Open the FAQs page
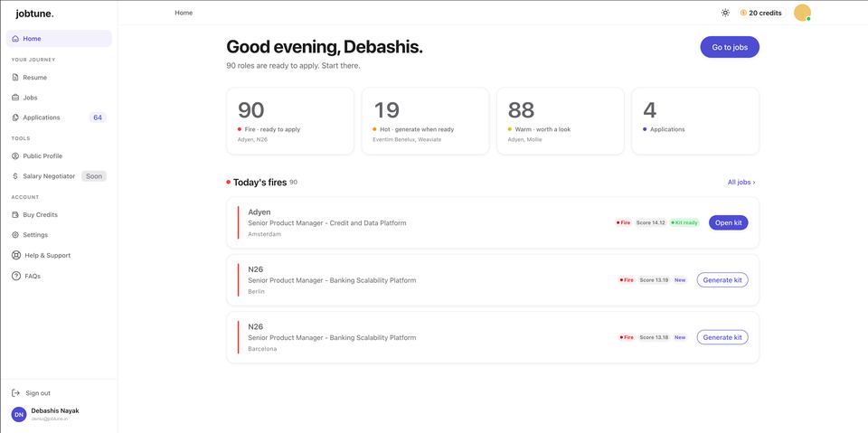The width and height of the screenshot is (868, 433). [x=59, y=276]
